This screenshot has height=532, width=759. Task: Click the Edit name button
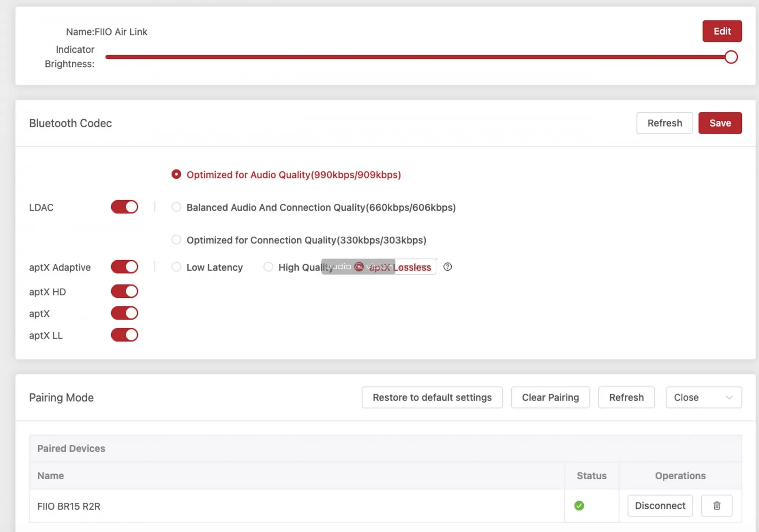[722, 31]
